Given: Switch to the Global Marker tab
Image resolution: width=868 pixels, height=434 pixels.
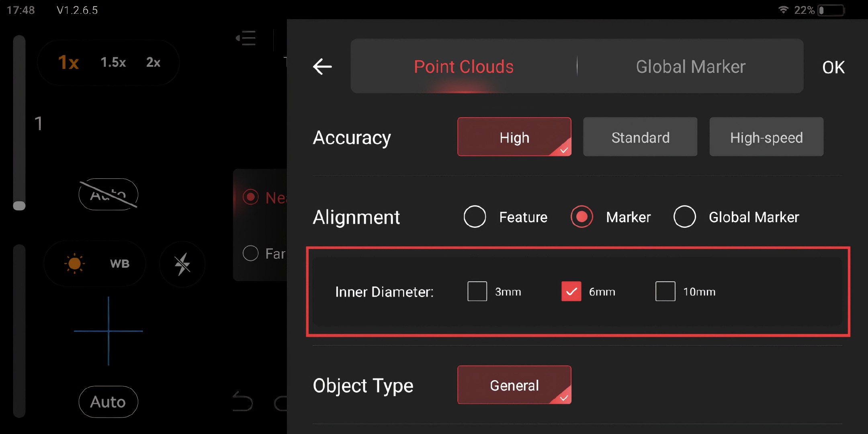Looking at the screenshot, I should pos(690,67).
